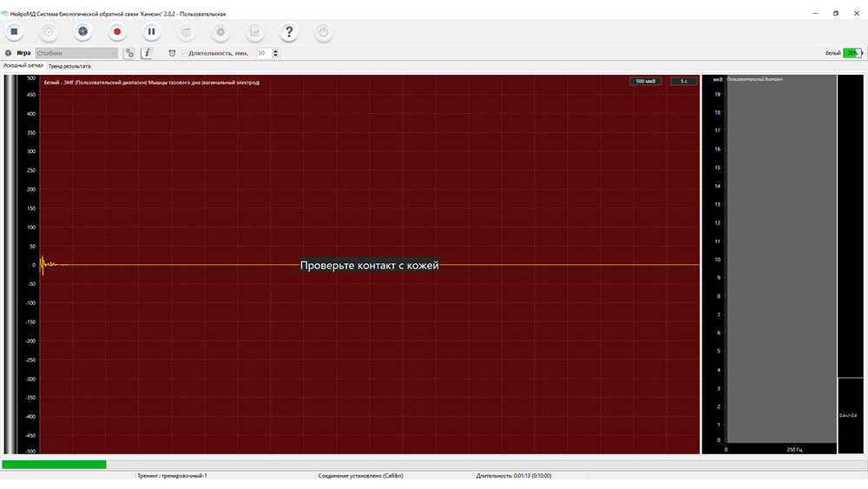Click the 5 с time scale button

click(x=684, y=81)
